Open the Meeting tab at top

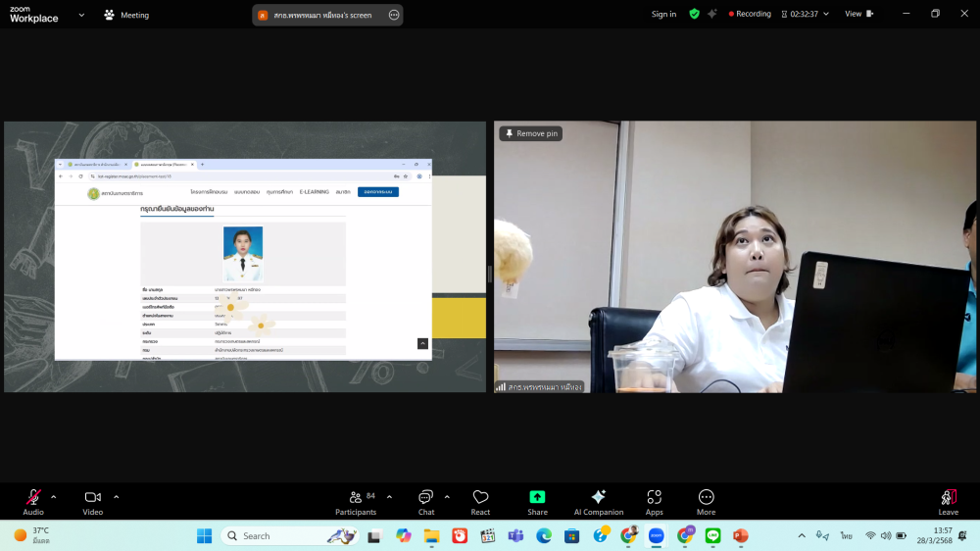(126, 15)
